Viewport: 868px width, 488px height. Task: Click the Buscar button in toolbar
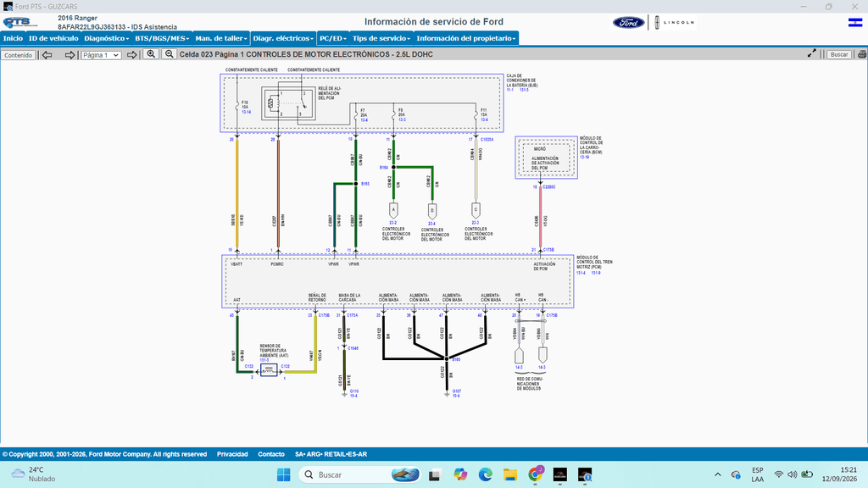click(839, 54)
